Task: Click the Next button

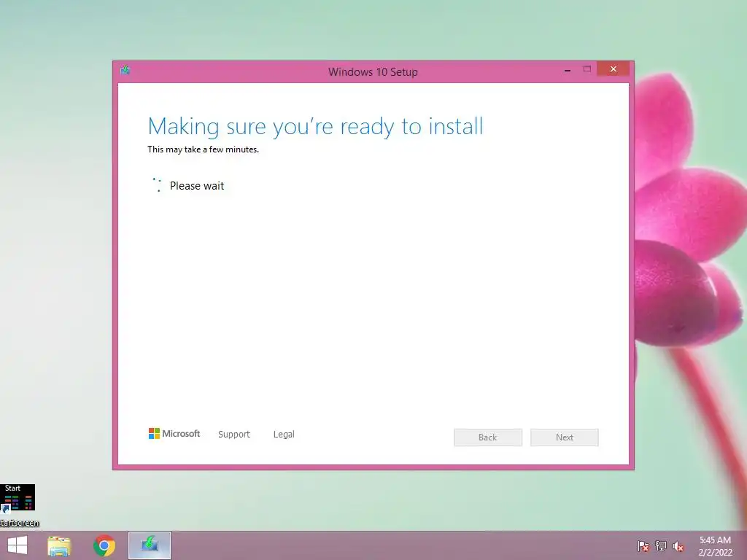Action: pyautogui.click(x=565, y=437)
